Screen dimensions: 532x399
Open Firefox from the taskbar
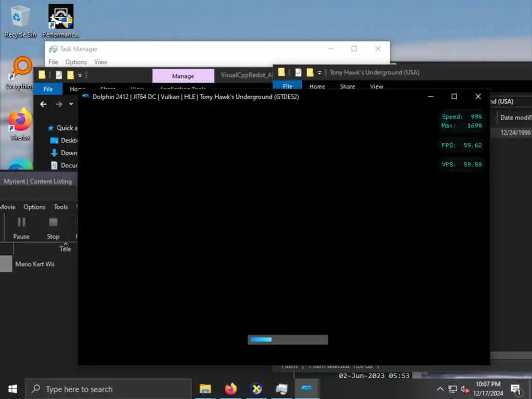coord(231,389)
